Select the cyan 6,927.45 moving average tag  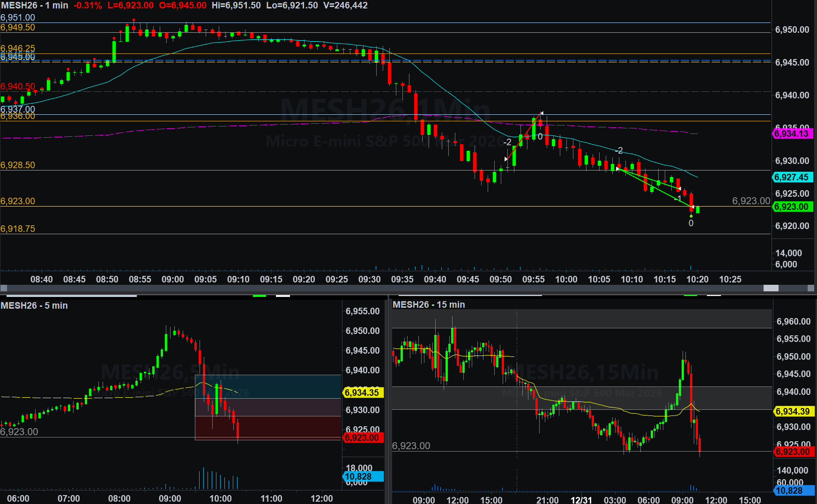[x=791, y=178]
